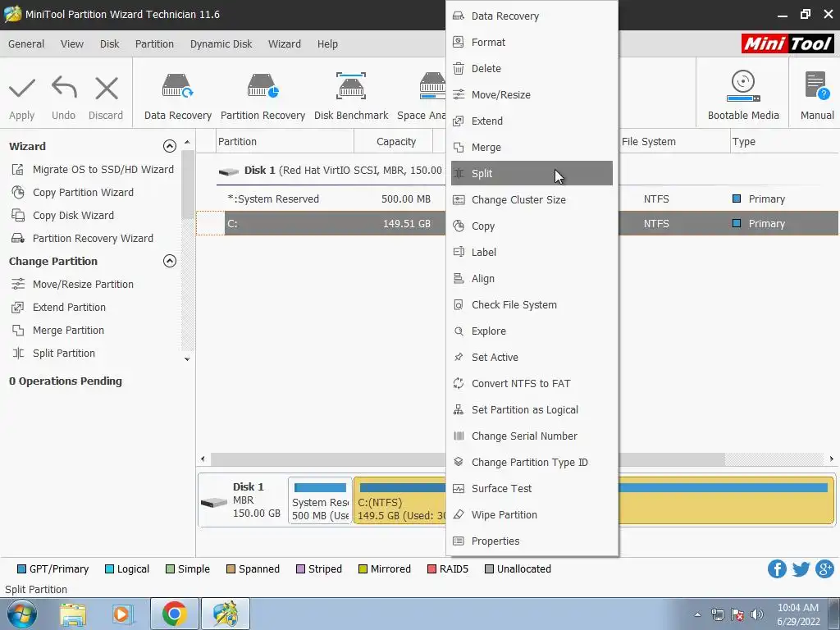Screen dimensions: 840x630
Task: Choose Merge in context menu
Action: pyautogui.click(x=532, y=148)
